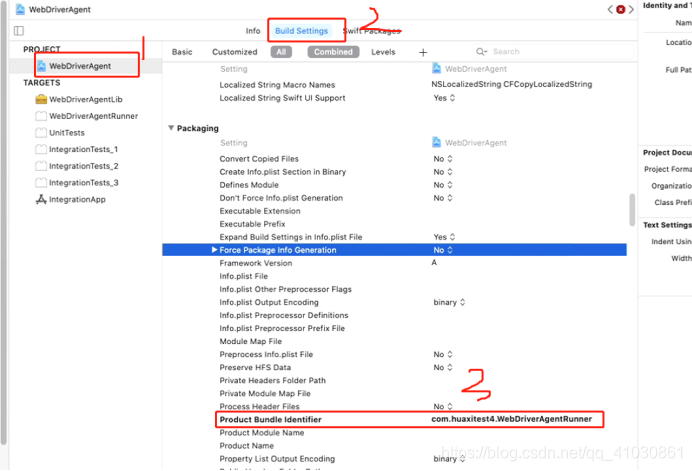692x471 pixels.
Task: Switch to Levels view
Action: coord(383,52)
